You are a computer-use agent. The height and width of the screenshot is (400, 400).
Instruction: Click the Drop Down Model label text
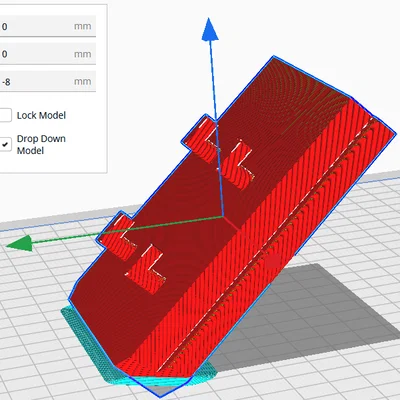coord(41,145)
